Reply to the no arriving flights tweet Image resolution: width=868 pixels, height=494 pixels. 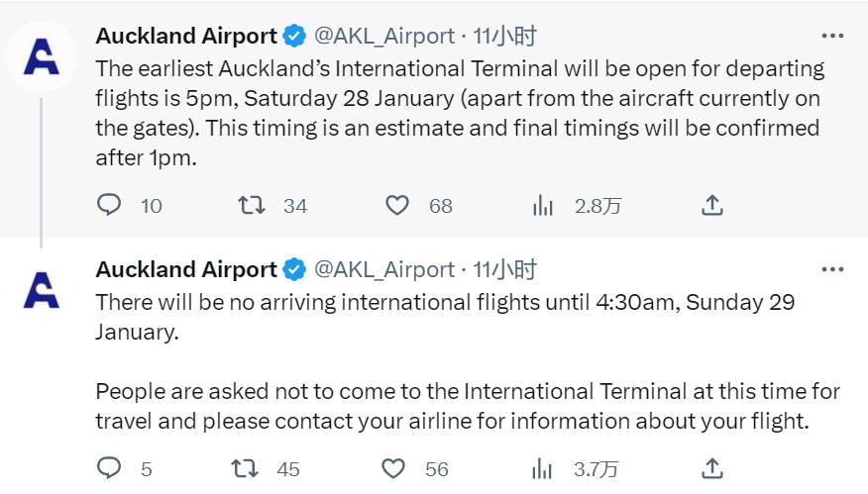point(109,468)
